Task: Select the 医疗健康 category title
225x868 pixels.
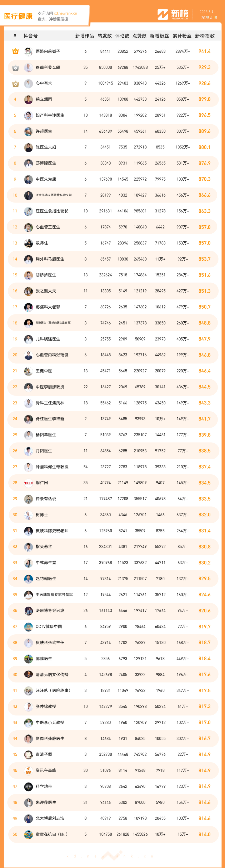Action: click(18, 16)
